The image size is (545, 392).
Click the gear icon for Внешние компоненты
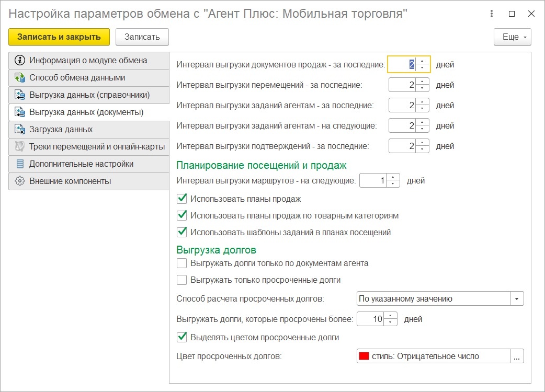[20, 181]
